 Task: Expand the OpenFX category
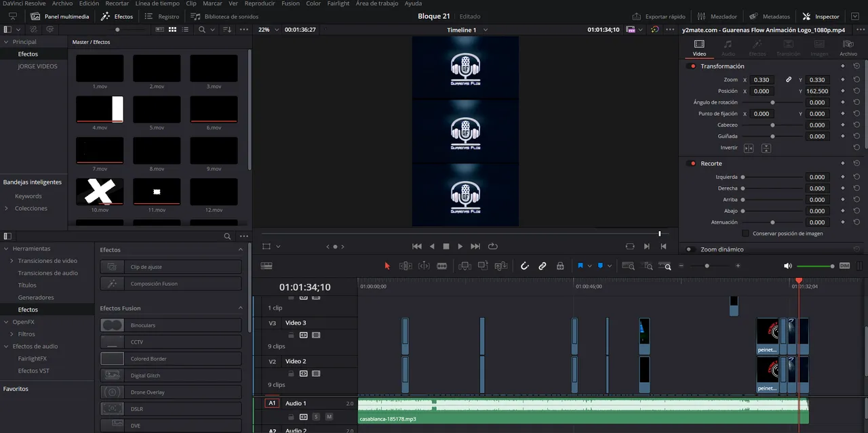(6, 322)
